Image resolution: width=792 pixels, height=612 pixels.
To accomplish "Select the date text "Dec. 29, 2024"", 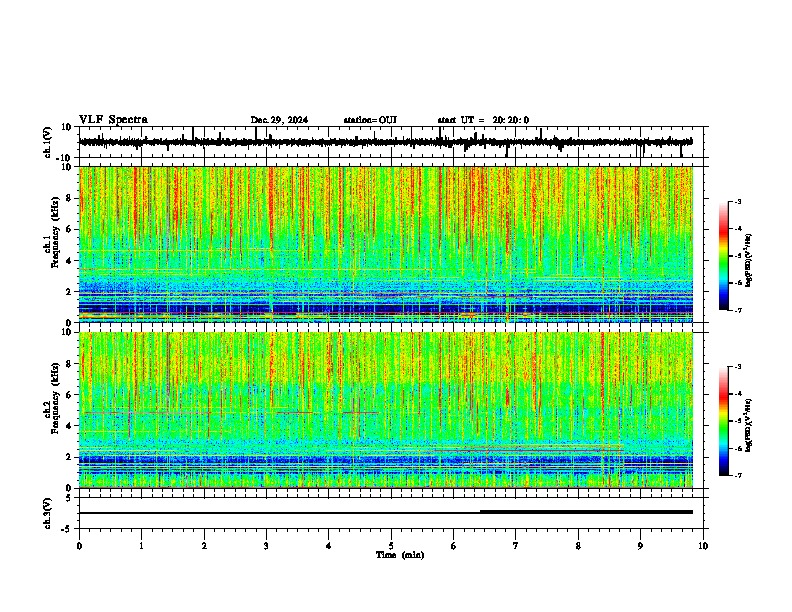I will click(279, 120).
